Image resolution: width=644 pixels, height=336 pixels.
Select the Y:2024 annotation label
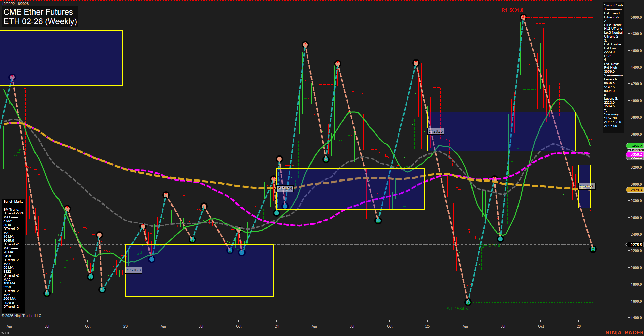[x=285, y=189]
